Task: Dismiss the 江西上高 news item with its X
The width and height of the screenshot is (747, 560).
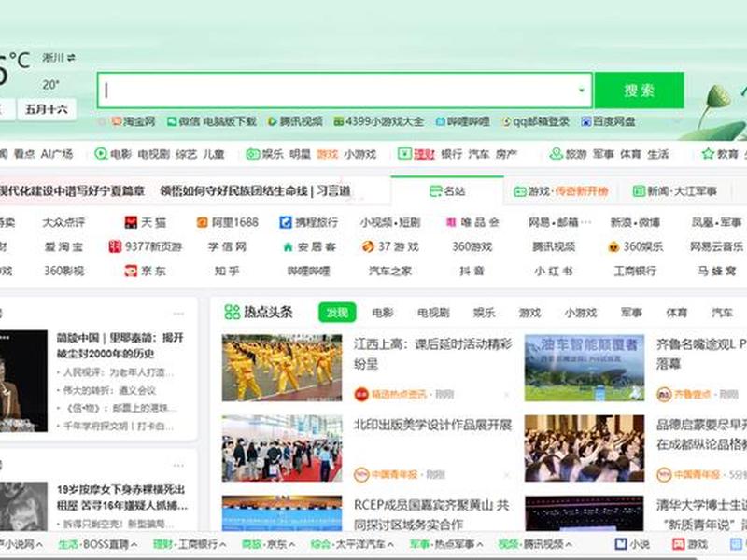Action: (x=507, y=395)
